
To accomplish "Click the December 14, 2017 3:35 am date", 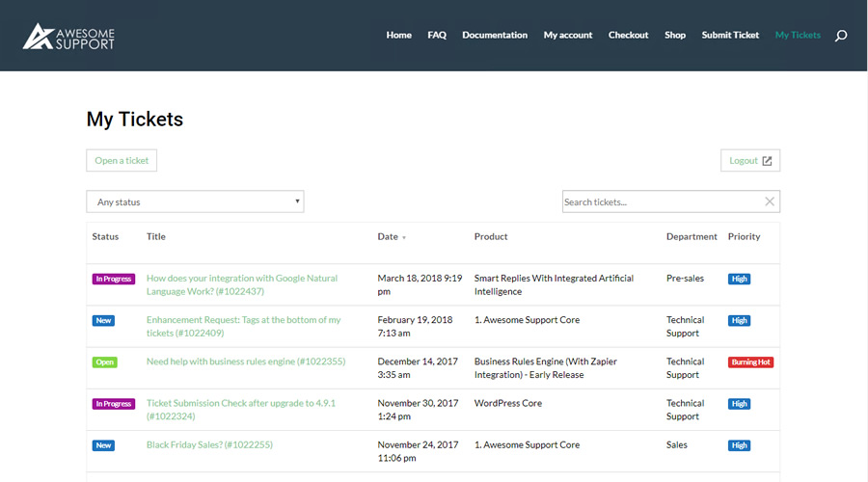I will [x=418, y=368].
